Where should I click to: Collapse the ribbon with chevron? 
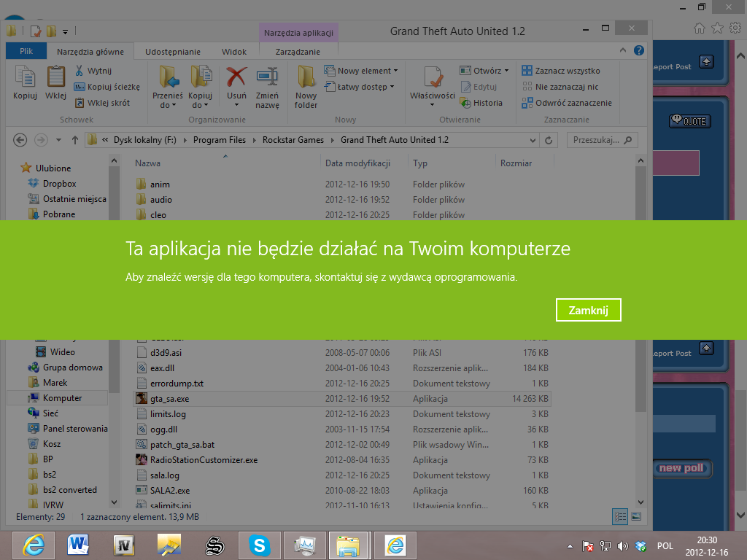point(623,50)
